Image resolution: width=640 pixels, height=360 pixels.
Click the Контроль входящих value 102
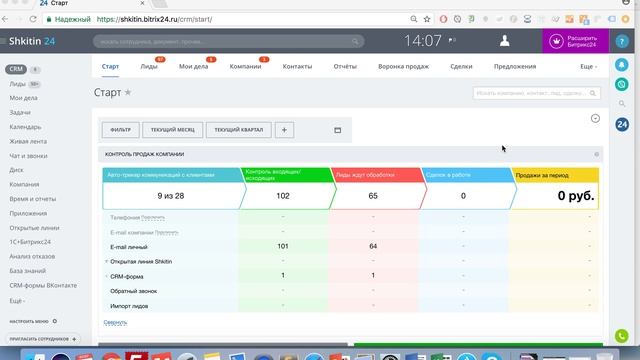283,196
